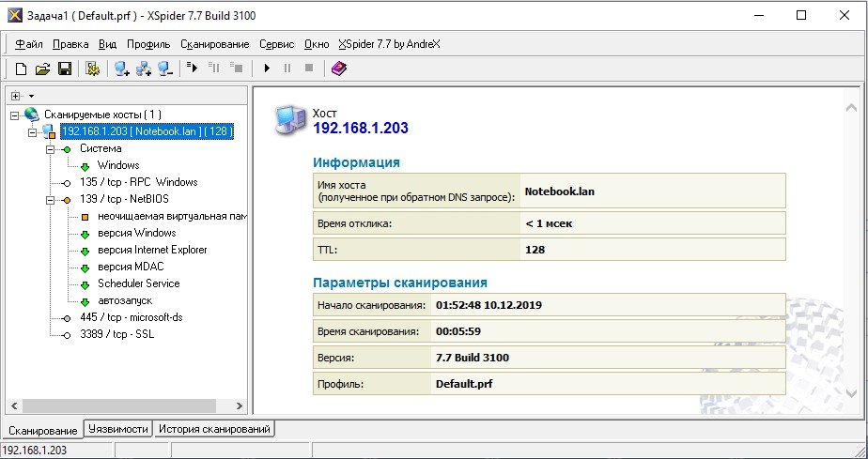Open the Правка menu
The width and height of the screenshot is (868, 459).
click(70, 44)
